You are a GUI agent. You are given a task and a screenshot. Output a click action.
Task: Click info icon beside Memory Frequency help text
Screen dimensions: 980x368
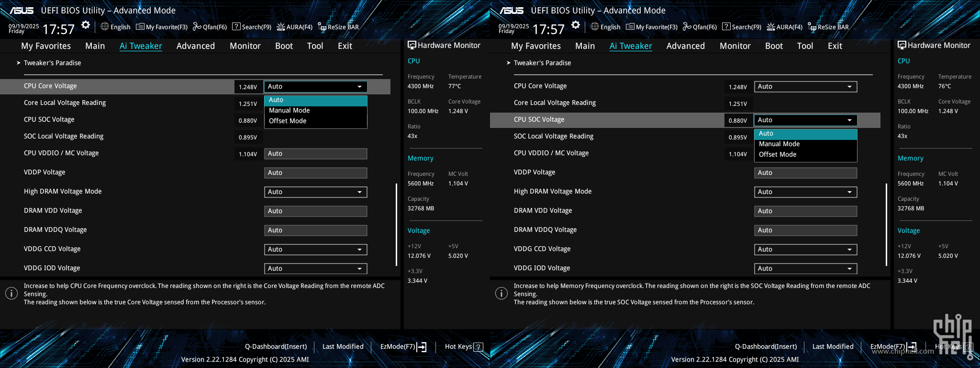tap(501, 293)
